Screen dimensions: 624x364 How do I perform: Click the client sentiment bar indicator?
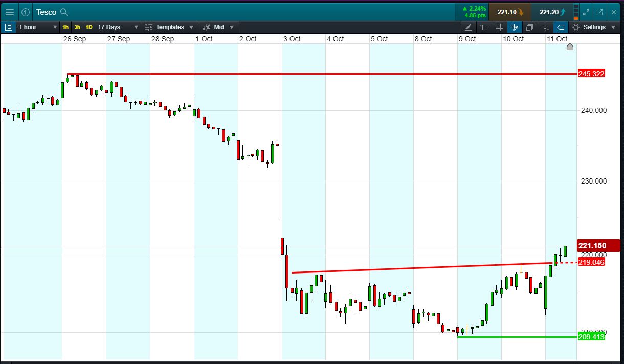(576, 12)
